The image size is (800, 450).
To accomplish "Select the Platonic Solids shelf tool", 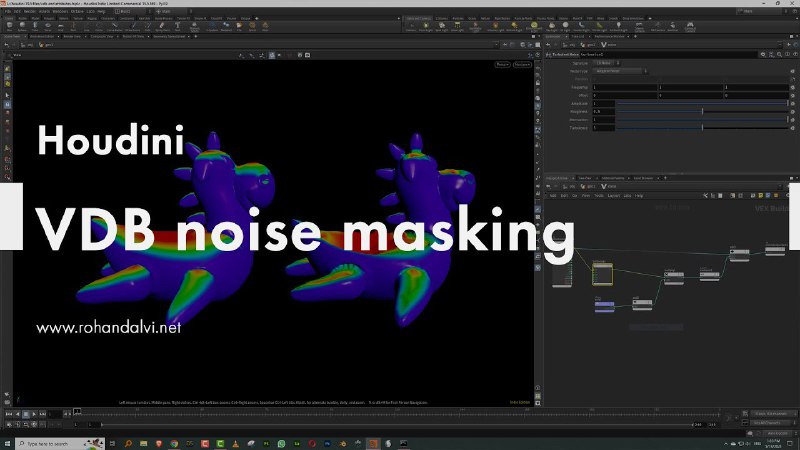I will coord(194,26).
